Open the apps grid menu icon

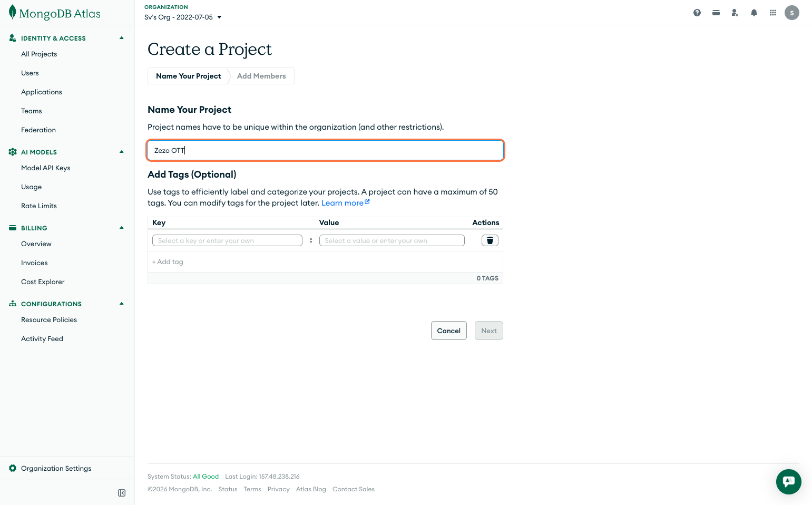(x=773, y=13)
